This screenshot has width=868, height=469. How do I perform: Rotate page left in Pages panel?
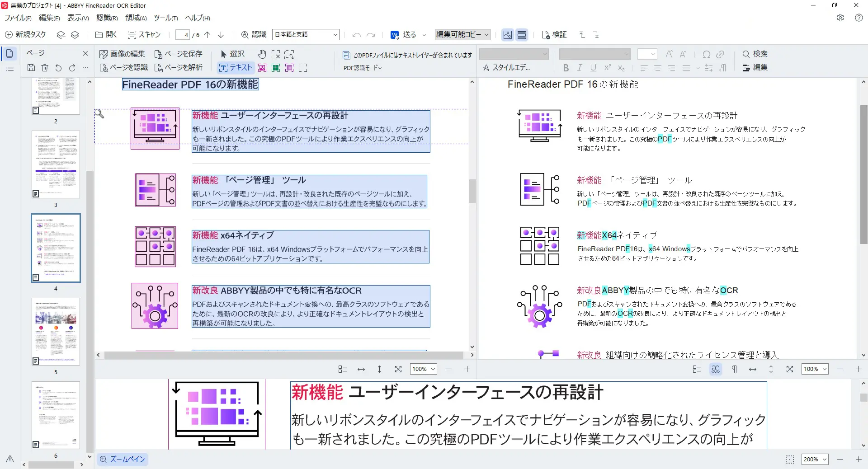pos(58,68)
